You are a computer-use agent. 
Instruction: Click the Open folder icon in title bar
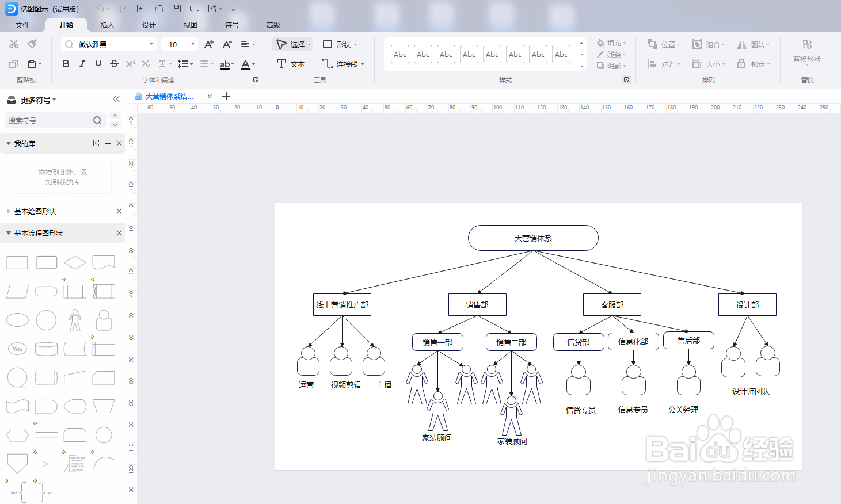[159, 9]
